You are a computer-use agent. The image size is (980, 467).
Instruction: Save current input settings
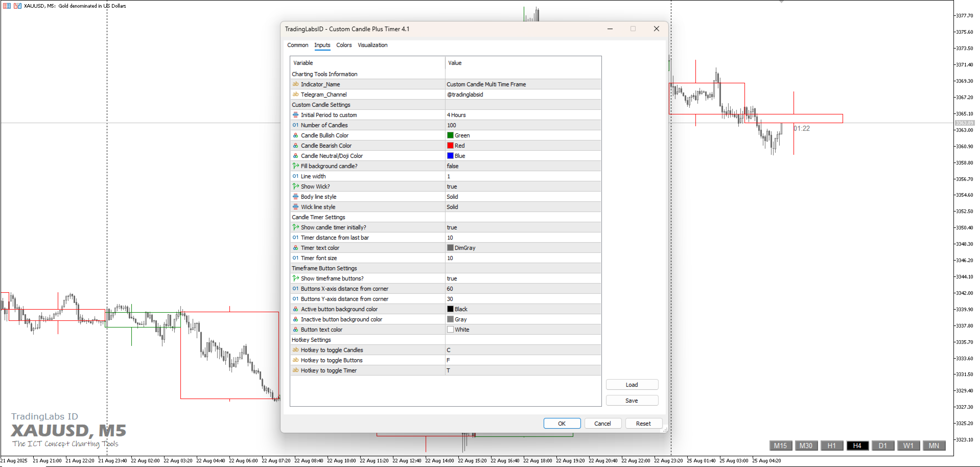[x=632, y=401]
